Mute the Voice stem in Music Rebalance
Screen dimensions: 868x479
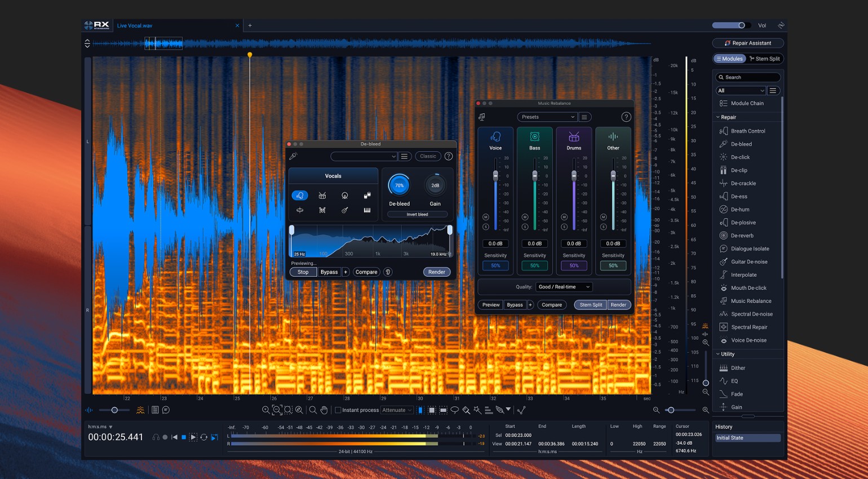485,217
